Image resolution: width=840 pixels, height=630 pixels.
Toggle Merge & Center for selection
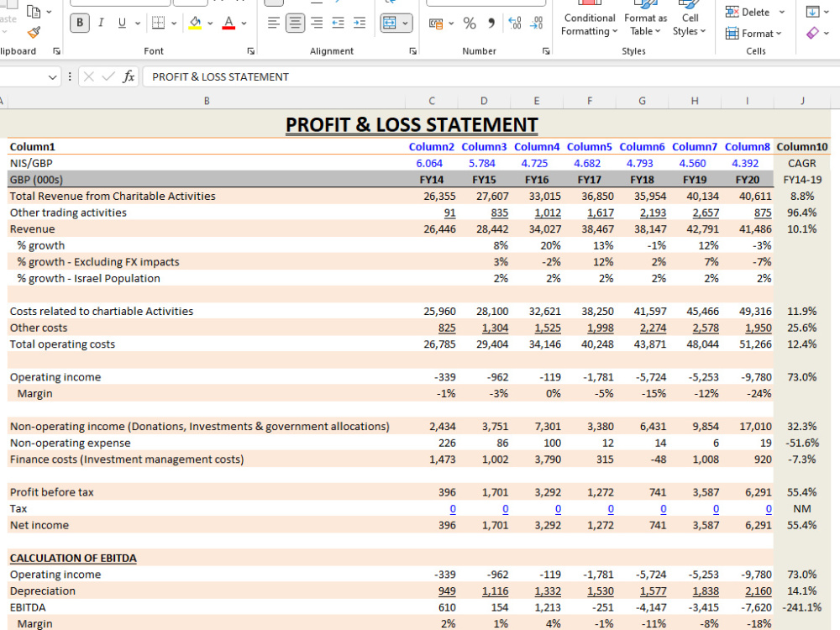tap(391, 22)
